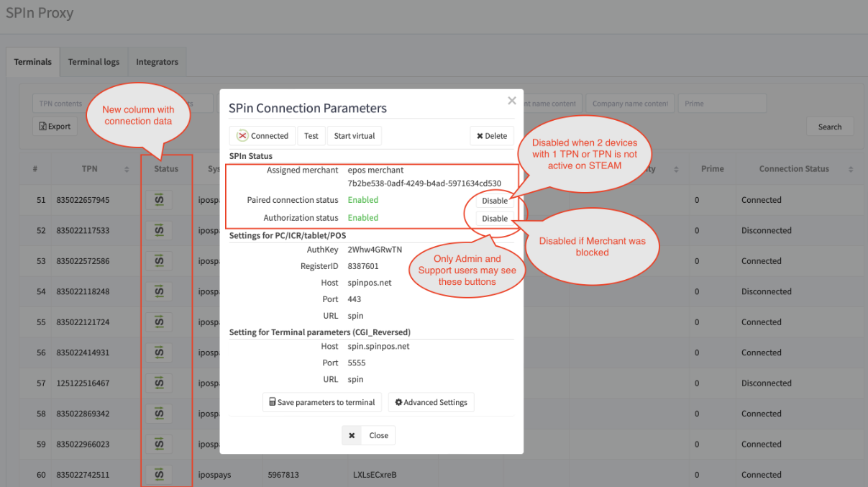This screenshot has height=487, width=868.
Task: Click the Company name filter field
Action: [629, 104]
